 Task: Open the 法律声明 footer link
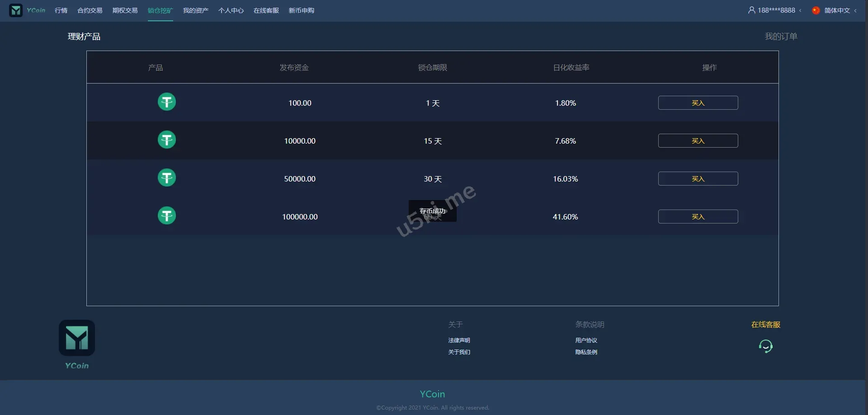(459, 340)
